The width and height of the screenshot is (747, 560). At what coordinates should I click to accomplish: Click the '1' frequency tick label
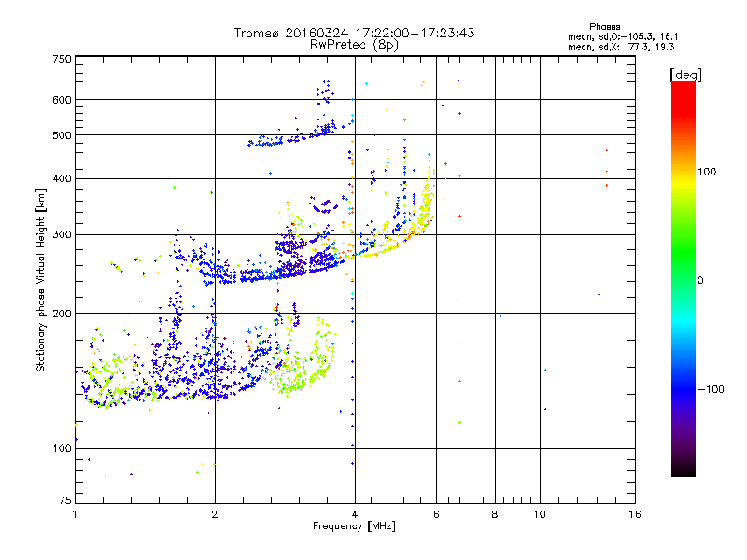75,514
